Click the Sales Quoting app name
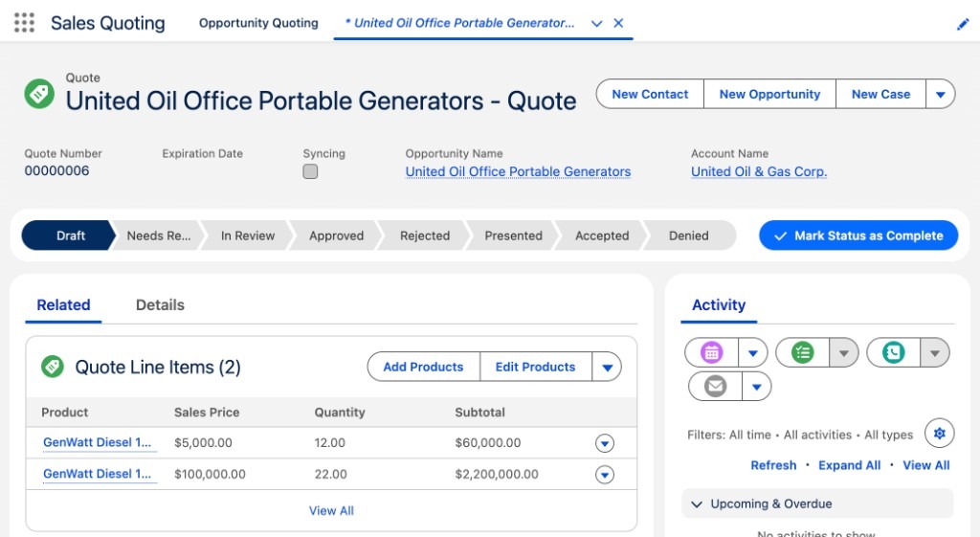 [x=107, y=23]
